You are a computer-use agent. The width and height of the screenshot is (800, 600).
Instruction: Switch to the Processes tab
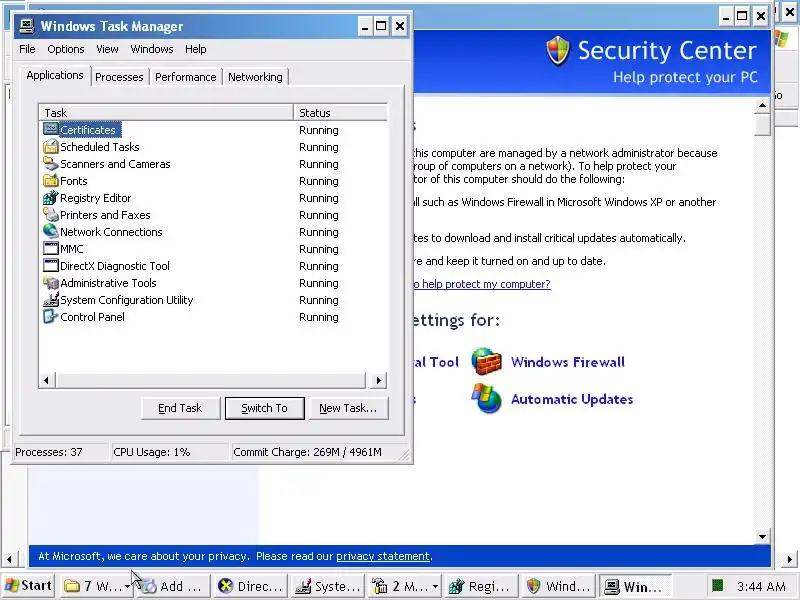(119, 77)
